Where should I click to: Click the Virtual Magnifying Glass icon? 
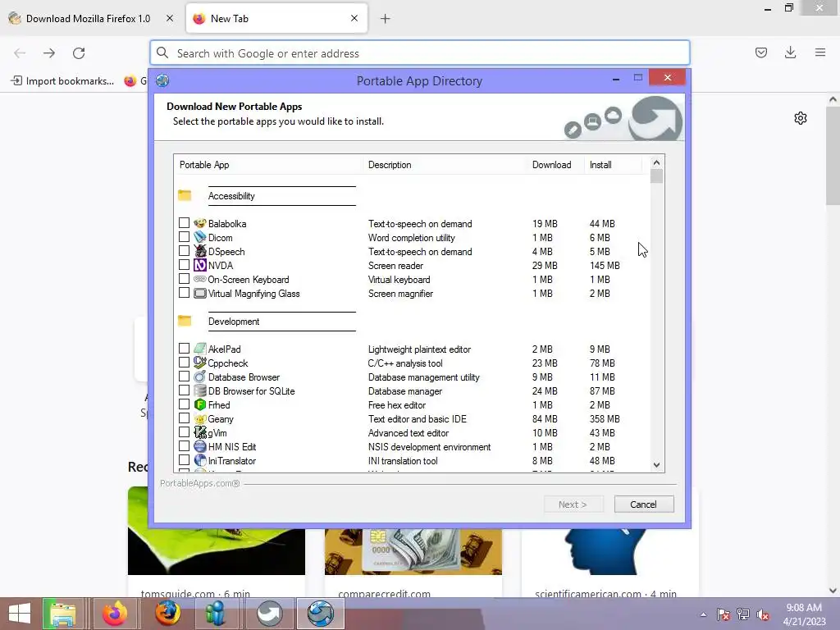click(200, 293)
